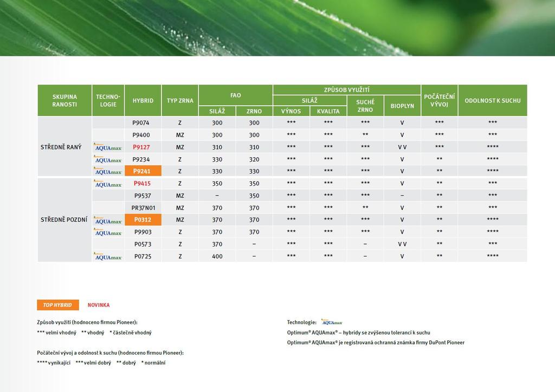Click the MZ grain type in the P9400 row
Viewport: 555px width, 392px height.
(x=180, y=135)
